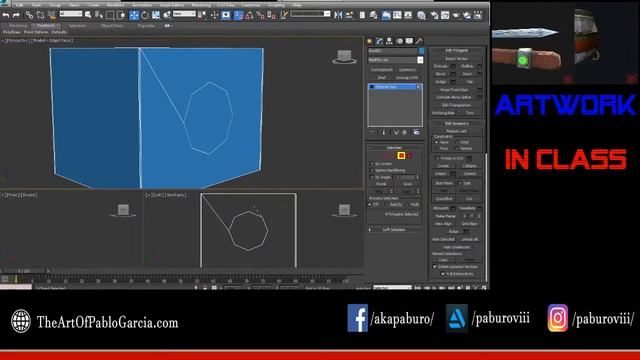Click the animation time slider
Screen dimensions: 640x360
coord(24,271)
